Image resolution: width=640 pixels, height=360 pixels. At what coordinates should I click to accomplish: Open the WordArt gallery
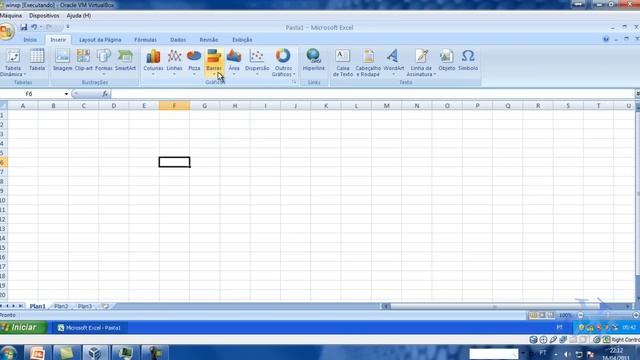coord(393,62)
